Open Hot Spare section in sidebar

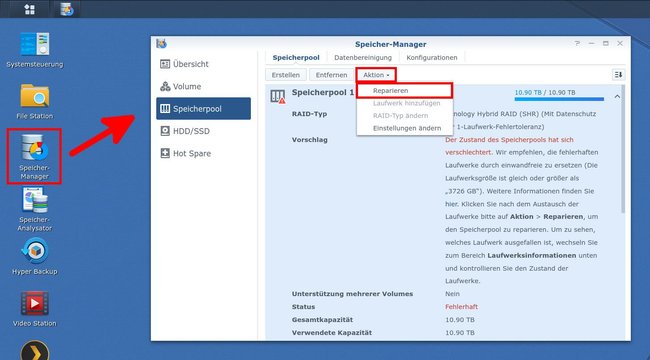203,153
